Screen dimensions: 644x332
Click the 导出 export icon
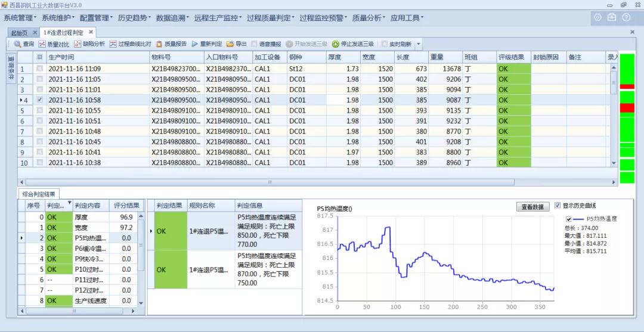[x=230, y=44]
